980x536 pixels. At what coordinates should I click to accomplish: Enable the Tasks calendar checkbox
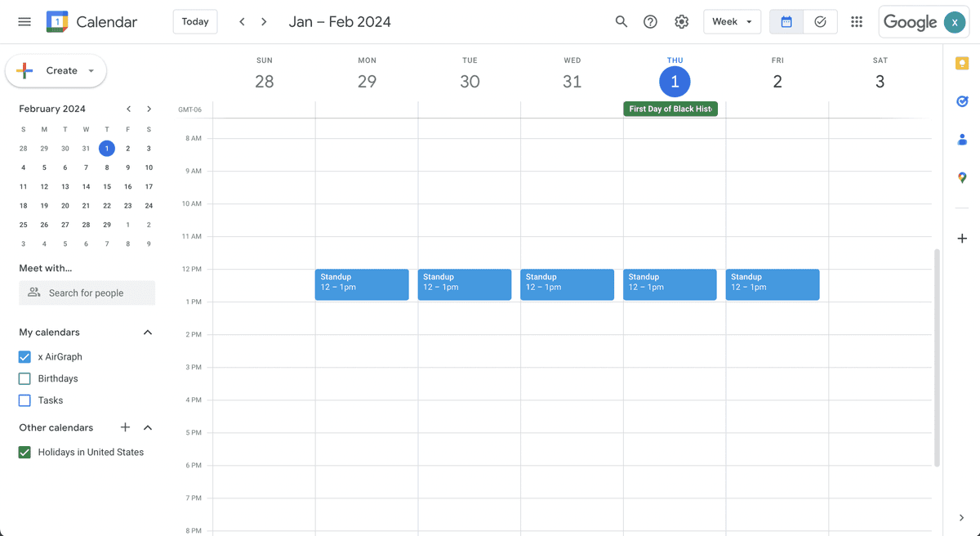coord(24,400)
